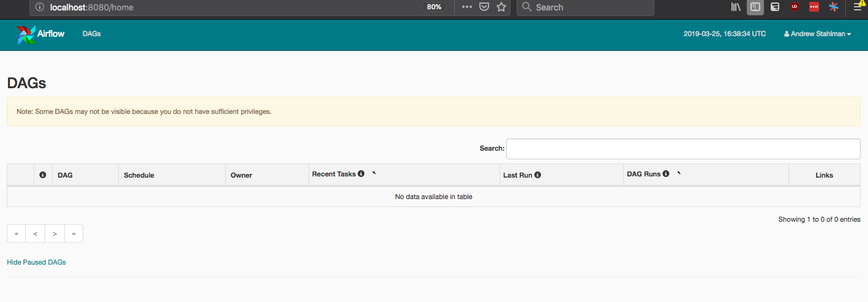
Task: Open the Andrew Stahlman user dropdown
Action: [818, 34]
